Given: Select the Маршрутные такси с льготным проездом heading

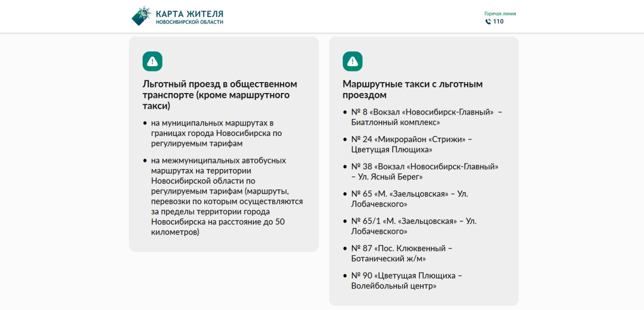Looking at the screenshot, I should 413,90.
